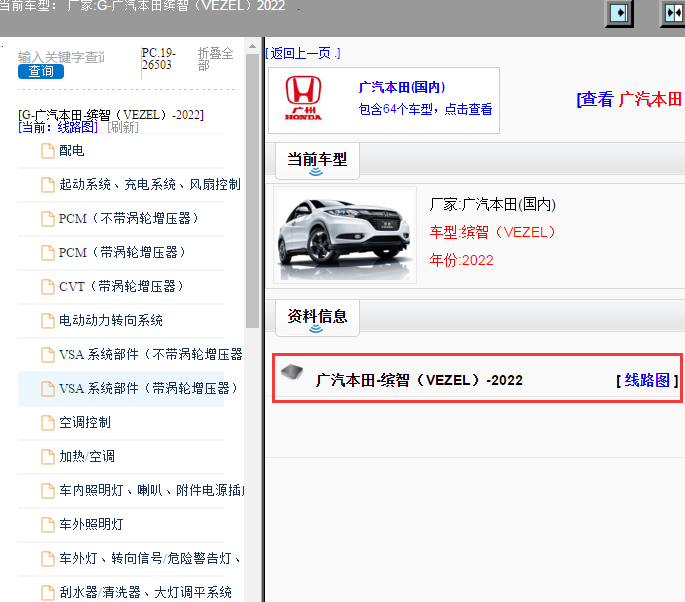Image resolution: width=685 pixels, height=602 pixels.
Task: Open VSA 系统部件（不带涡轮增压器）entry
Action: (151, 354)
